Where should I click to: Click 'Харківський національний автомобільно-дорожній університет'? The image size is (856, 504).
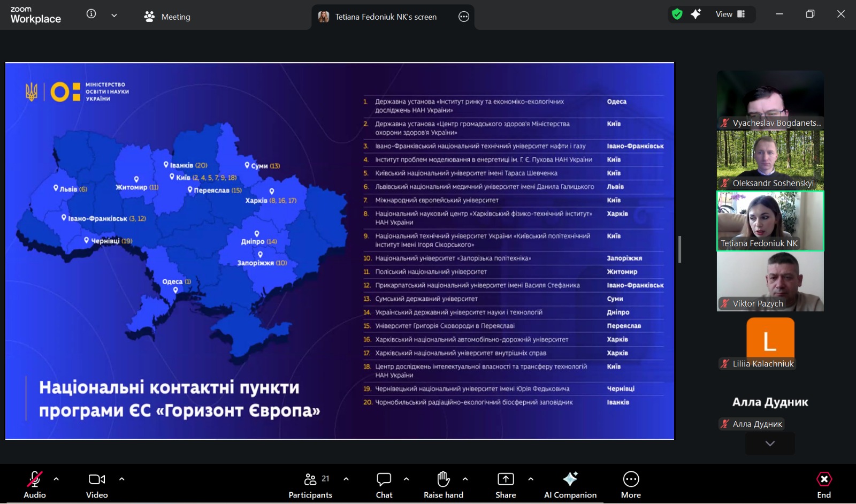tap(472, 340)
